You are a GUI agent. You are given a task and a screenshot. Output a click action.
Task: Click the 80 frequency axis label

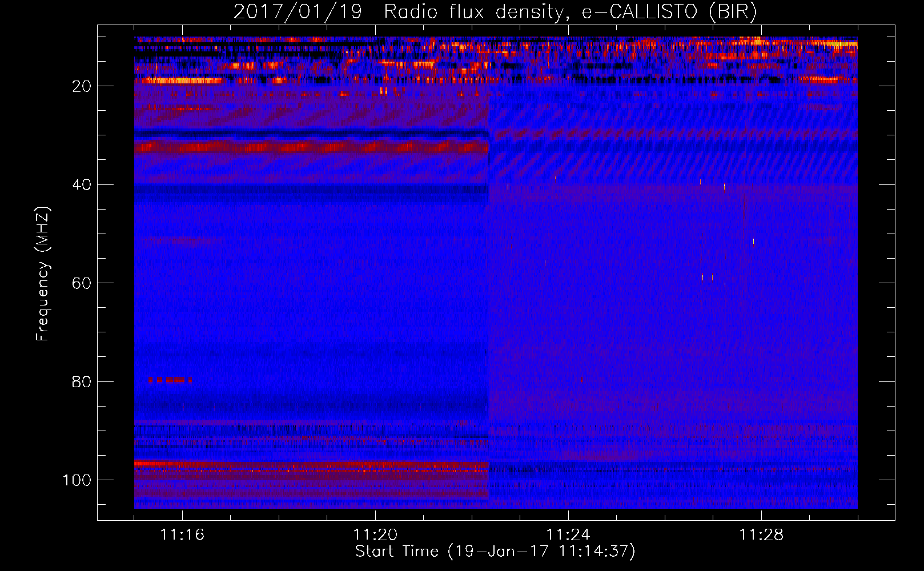point(82,382)
